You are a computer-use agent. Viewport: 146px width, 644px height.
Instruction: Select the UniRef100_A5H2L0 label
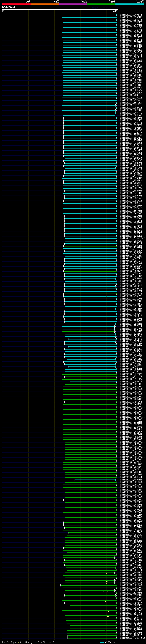click(131, 70)
